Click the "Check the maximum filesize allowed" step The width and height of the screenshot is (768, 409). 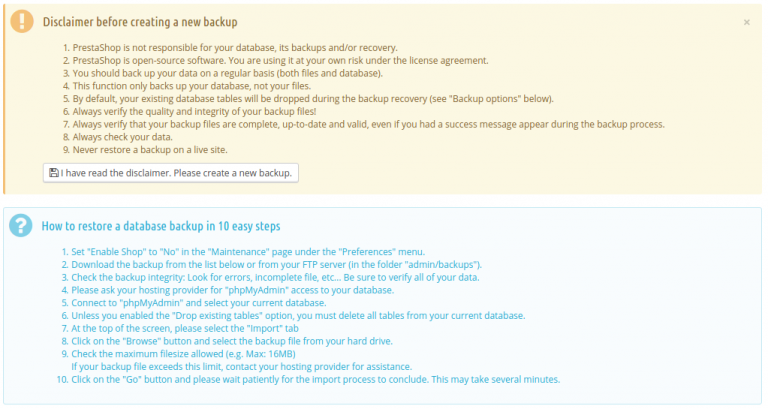coord(185,354)
